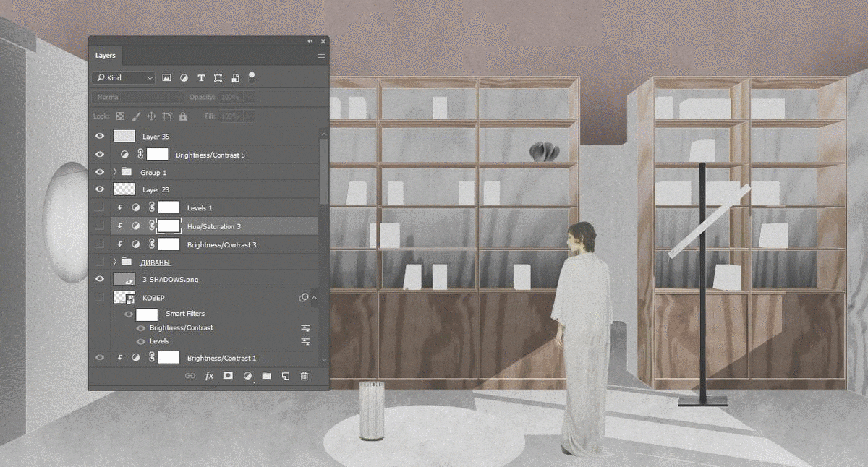The image size is (868, 467).
Task: Hide Layer 35 using eye icon
Action: [x=100, y=136]
